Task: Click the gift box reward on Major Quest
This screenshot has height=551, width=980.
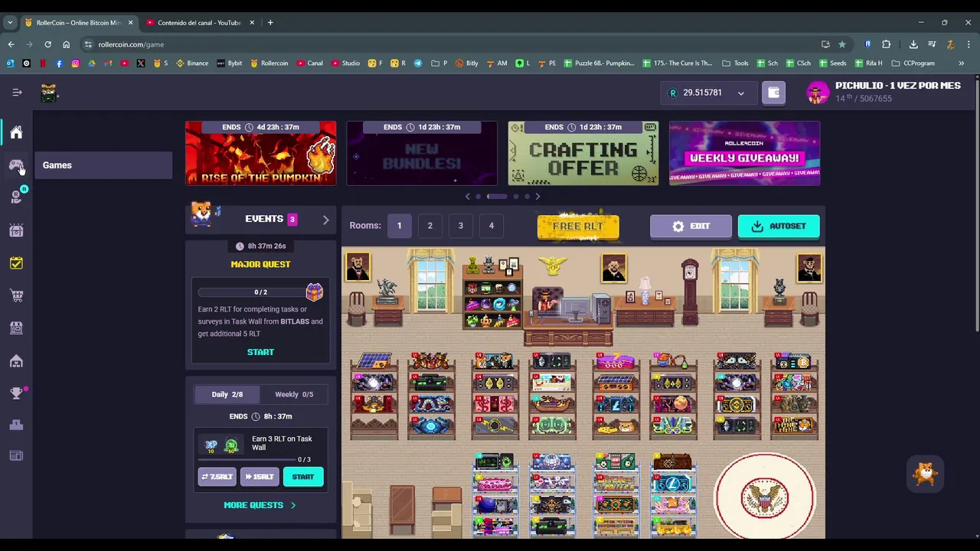Action: (x=314, y=291)
